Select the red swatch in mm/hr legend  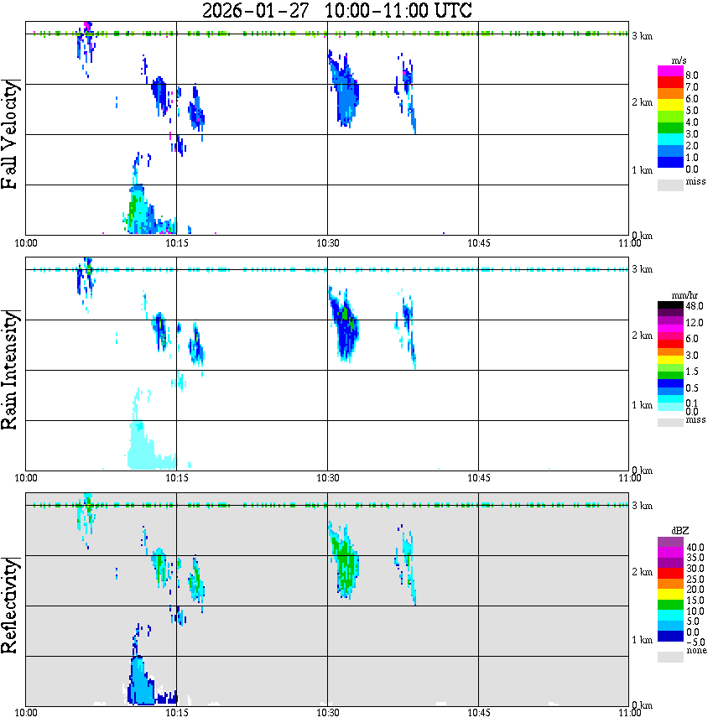coord(670,344)
